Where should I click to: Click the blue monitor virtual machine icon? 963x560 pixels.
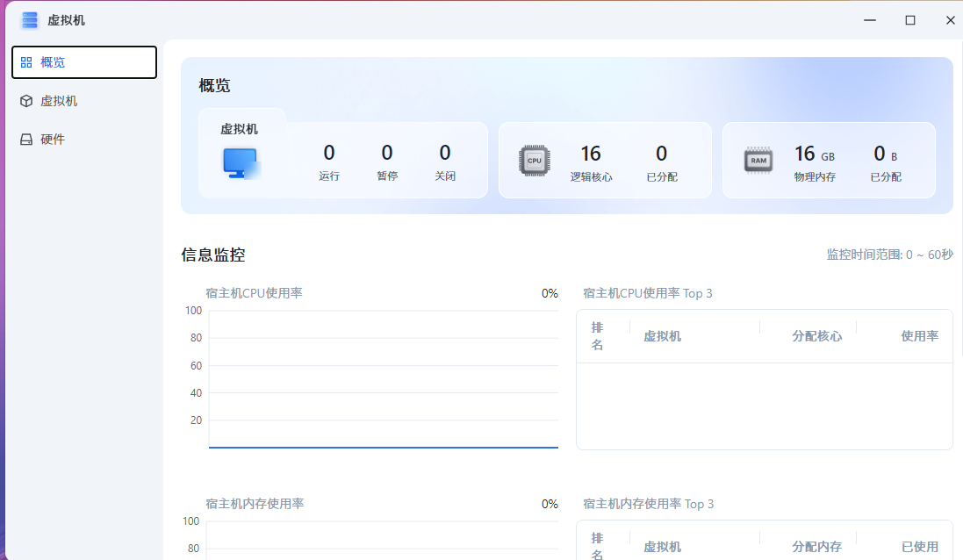pos(241,163)
